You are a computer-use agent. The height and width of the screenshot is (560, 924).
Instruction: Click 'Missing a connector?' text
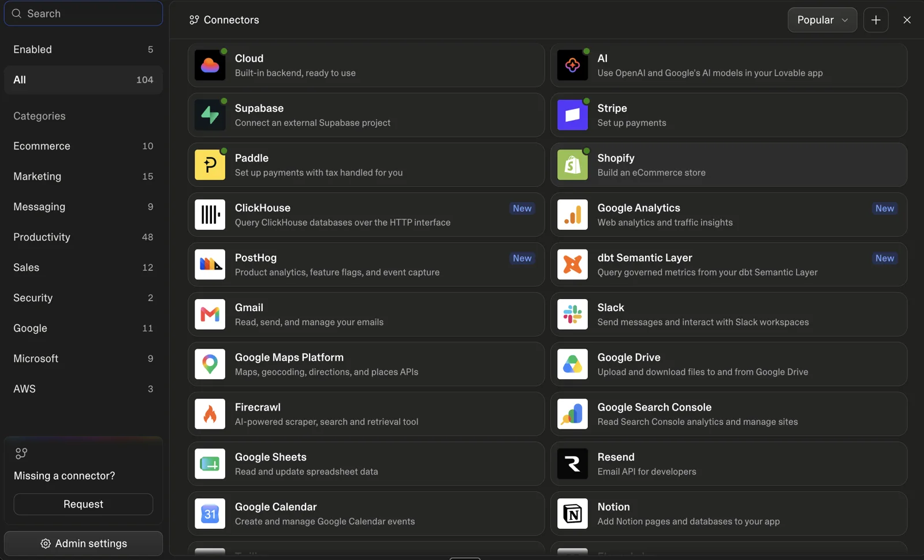(64, 476)
